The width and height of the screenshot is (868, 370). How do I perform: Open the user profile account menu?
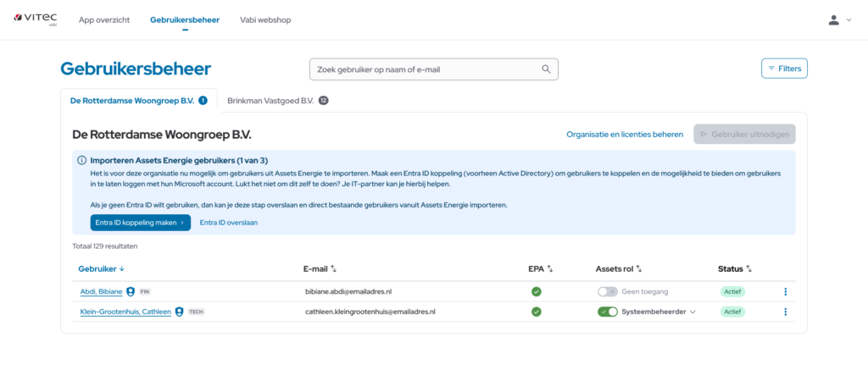(x=839, y=20)
